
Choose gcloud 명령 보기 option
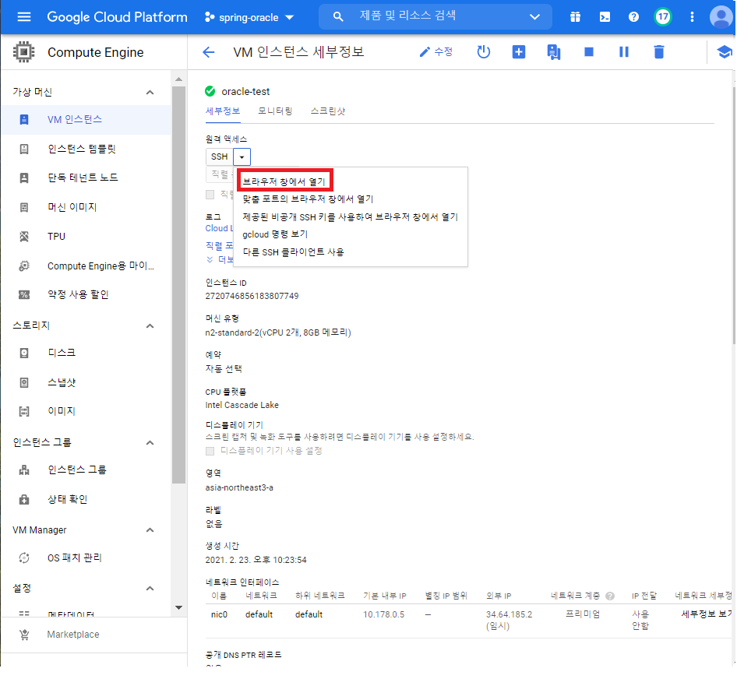coord(275,234)
